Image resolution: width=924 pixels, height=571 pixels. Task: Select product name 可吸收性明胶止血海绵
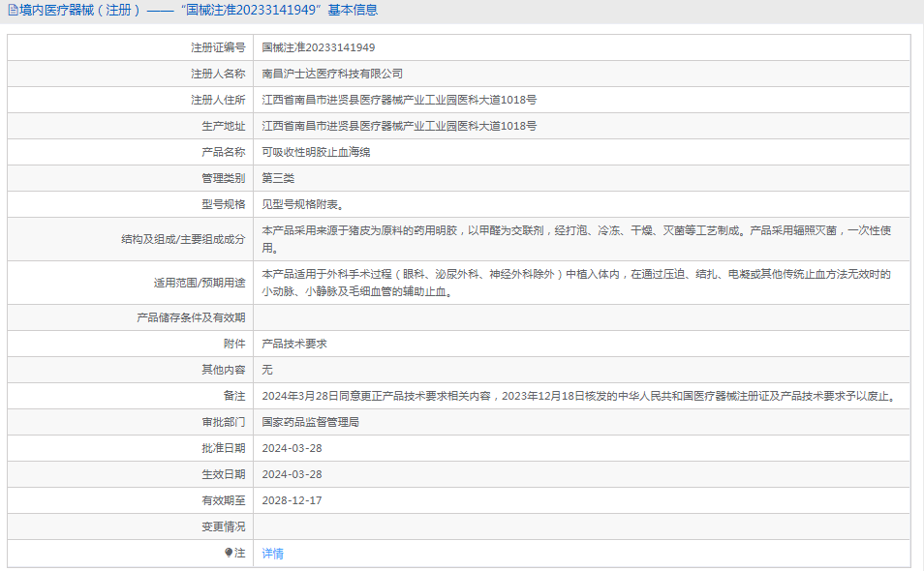click(316, 152)
